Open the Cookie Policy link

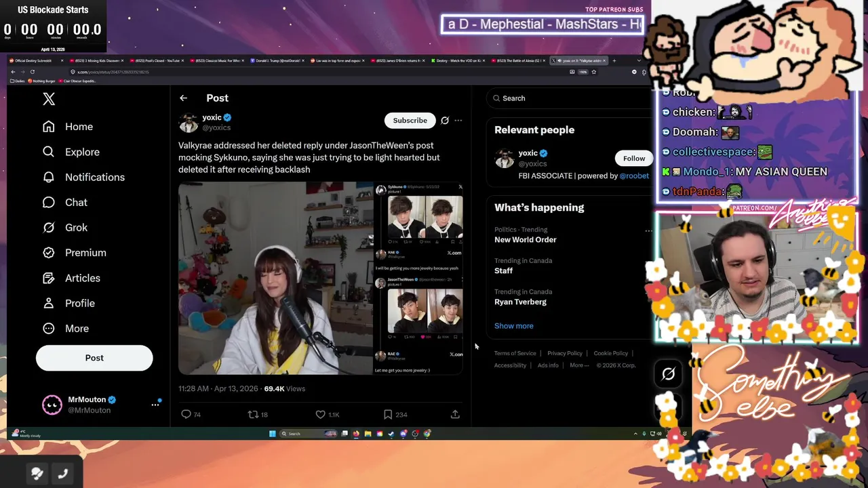[611, 353]
